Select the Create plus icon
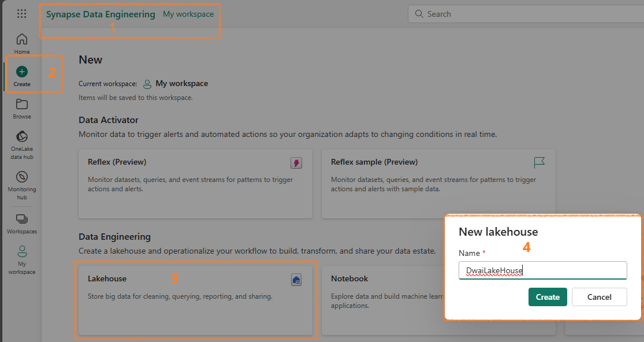 [22, 72]
